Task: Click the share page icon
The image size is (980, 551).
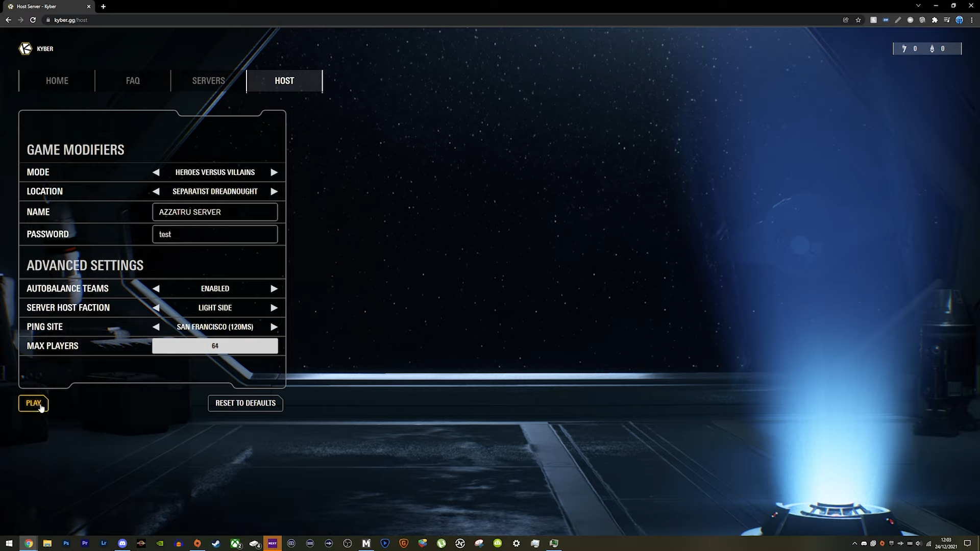Action: (x=846, y=20)
